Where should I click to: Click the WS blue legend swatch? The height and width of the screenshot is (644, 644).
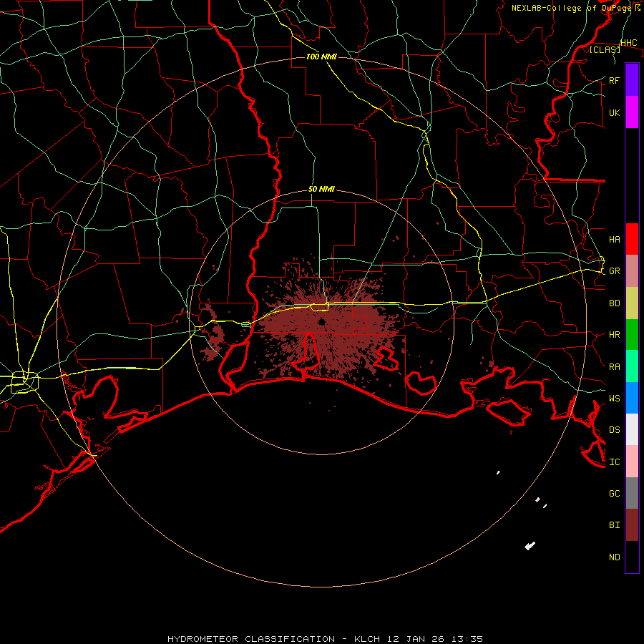click(632, 398)
